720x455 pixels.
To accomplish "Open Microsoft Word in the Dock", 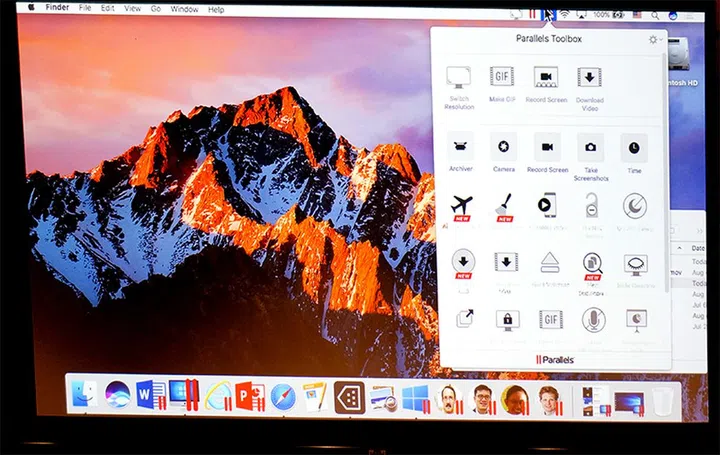I will point(151,395).
